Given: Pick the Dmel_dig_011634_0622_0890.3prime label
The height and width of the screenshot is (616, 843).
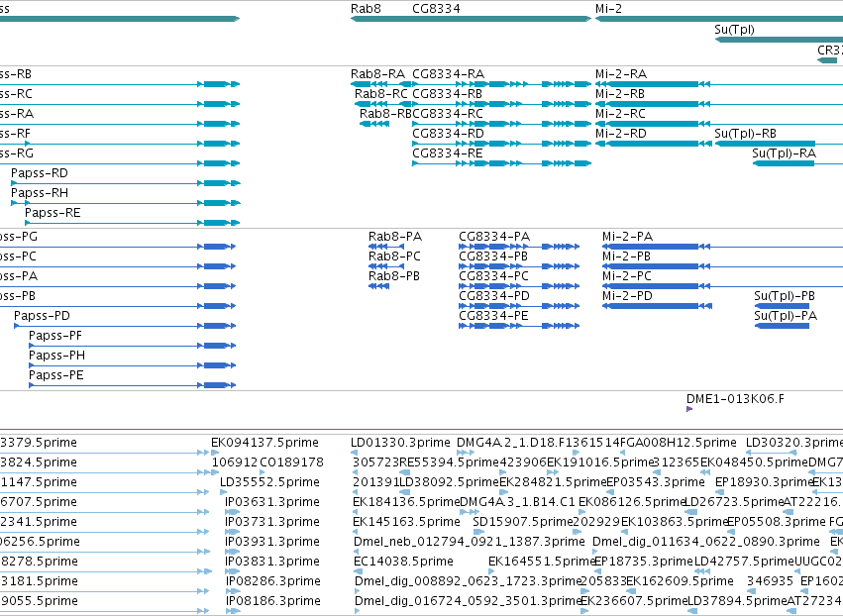Looking at the screenshot, I should point(706,543).
